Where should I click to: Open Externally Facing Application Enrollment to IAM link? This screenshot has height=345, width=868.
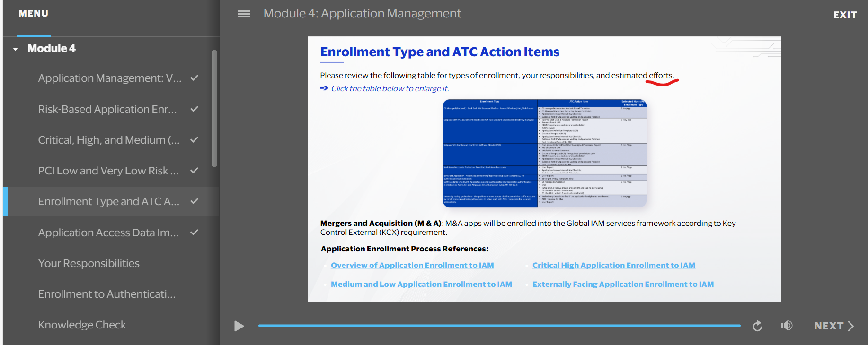623,284
